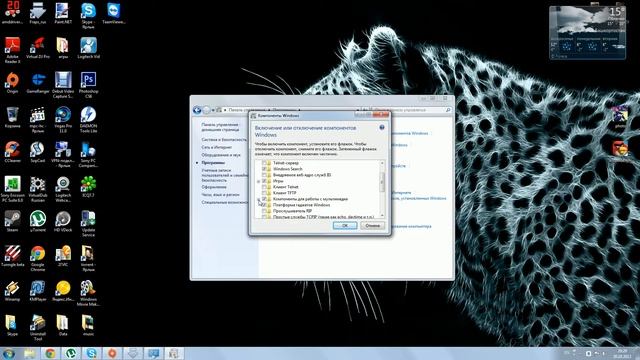Screen dimensions: 640x360
Task: Click the weather gadget on the desktop
Action: coord(587,32)
